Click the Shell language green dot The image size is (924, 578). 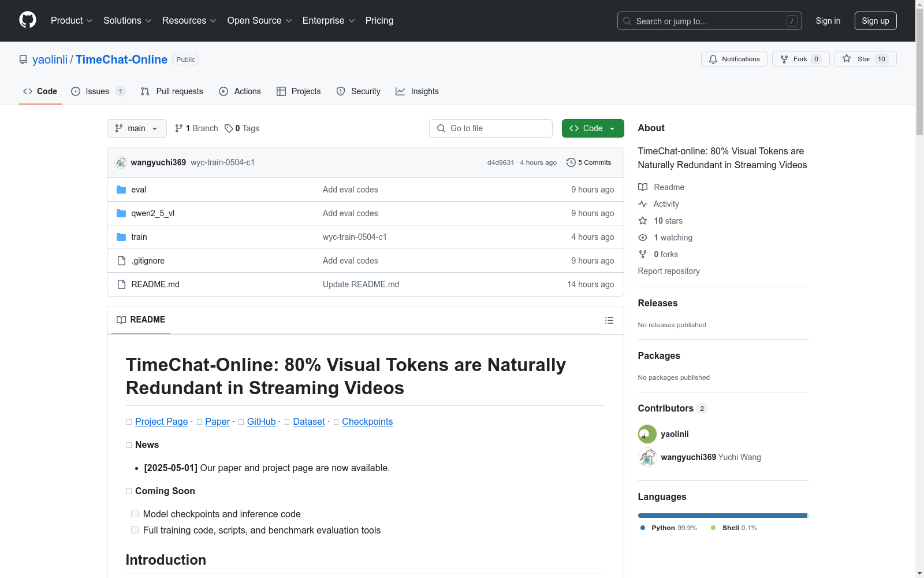tap(713, 528)
